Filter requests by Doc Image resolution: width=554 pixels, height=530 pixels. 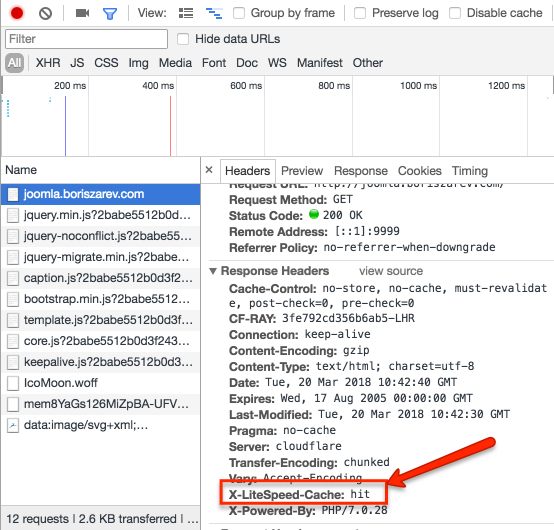[x=247, y=63]
